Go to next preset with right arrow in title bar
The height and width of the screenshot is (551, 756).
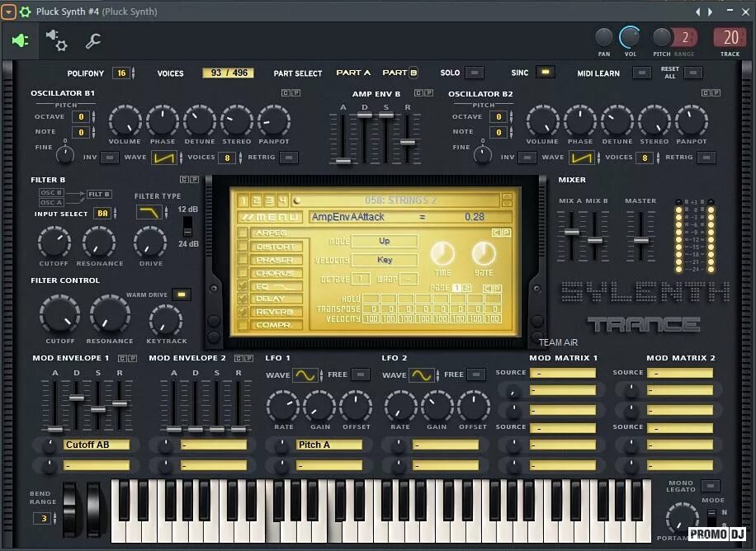coord(711,12)
